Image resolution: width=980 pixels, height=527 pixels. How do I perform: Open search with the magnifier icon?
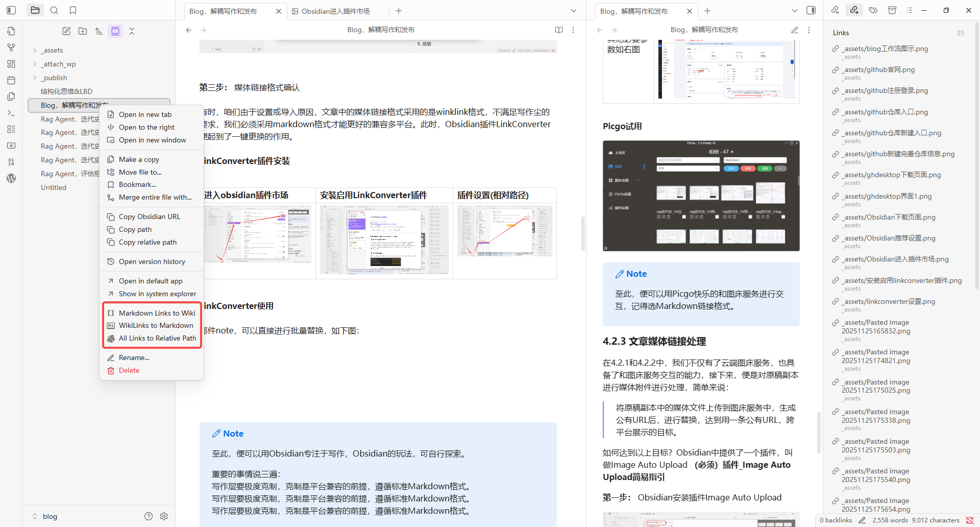coord(54,10)
